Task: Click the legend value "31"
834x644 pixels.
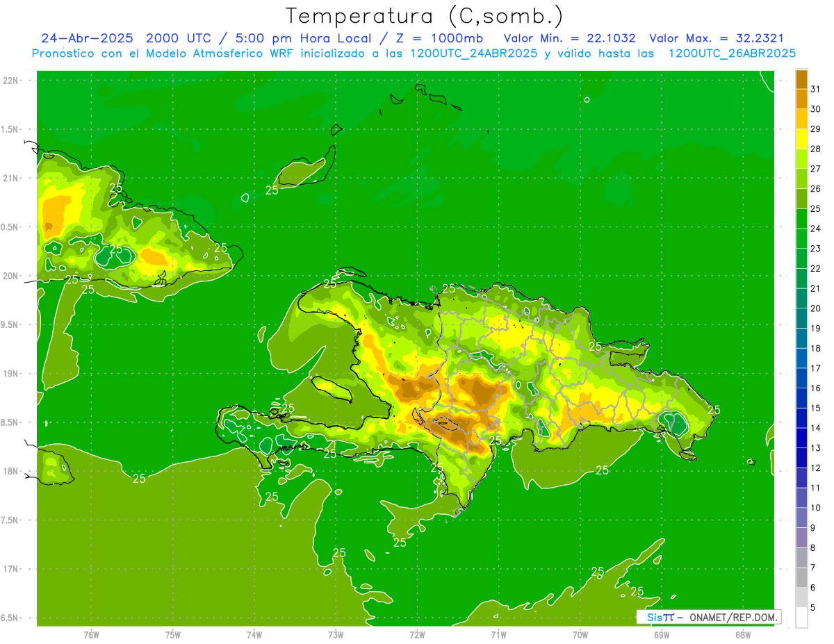Action: [x=816, y=89]
